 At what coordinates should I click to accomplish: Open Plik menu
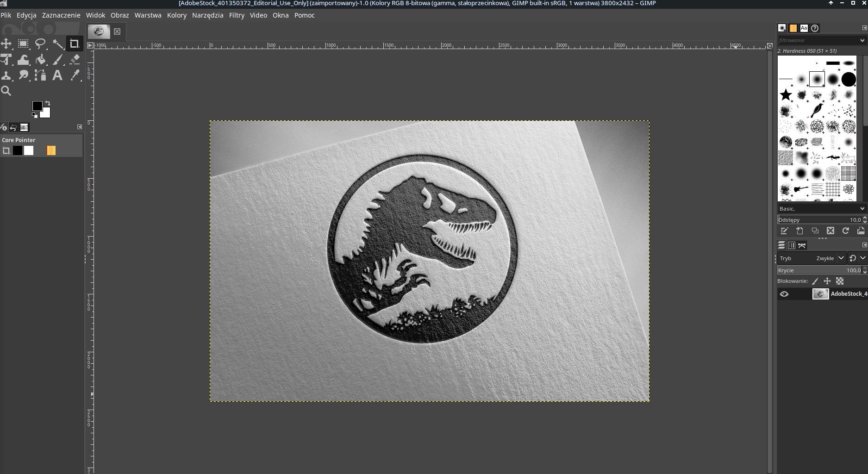tap(6, 15)
